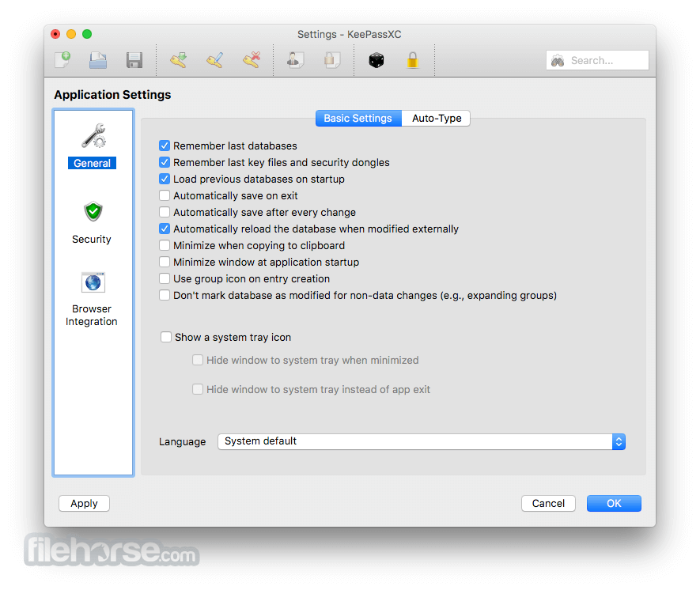
Task: Confirm settings with the OK button
Action: pos(614,504)
